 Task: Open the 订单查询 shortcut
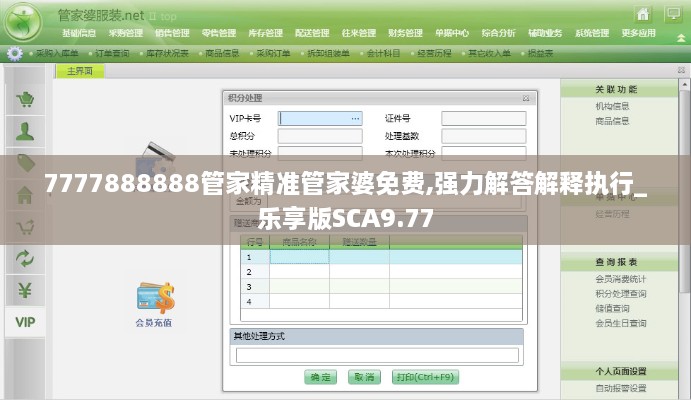point(112,53)
